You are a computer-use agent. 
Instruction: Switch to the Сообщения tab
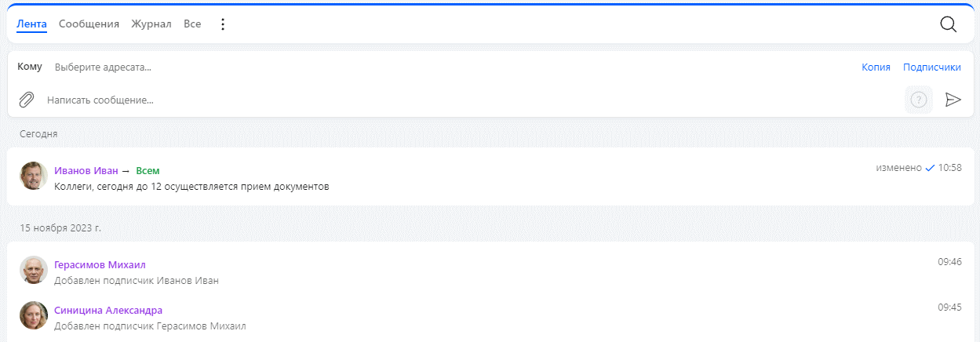pyautogui.click(x=89, y=24)
